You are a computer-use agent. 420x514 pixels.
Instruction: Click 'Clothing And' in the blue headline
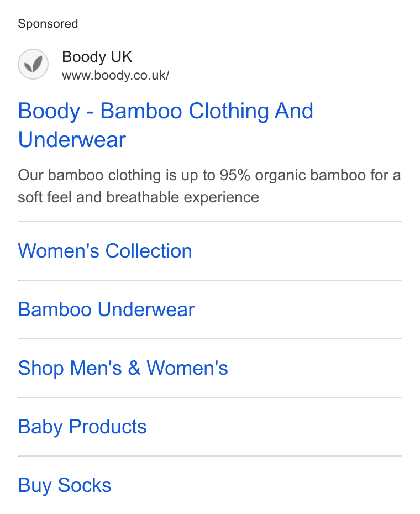(x=251, y=111)
